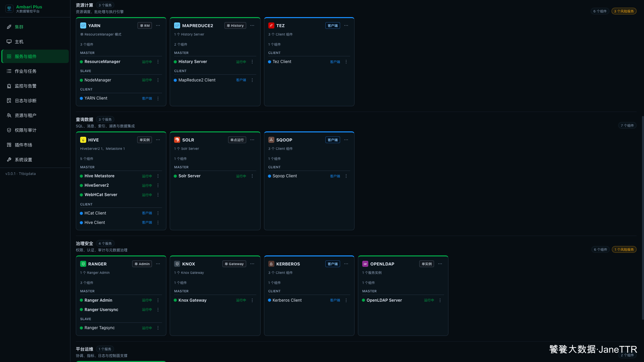This screenshot has width=644, height=362.
Task: Click the RANGER service icon
Action: click(x=83, y=264)
